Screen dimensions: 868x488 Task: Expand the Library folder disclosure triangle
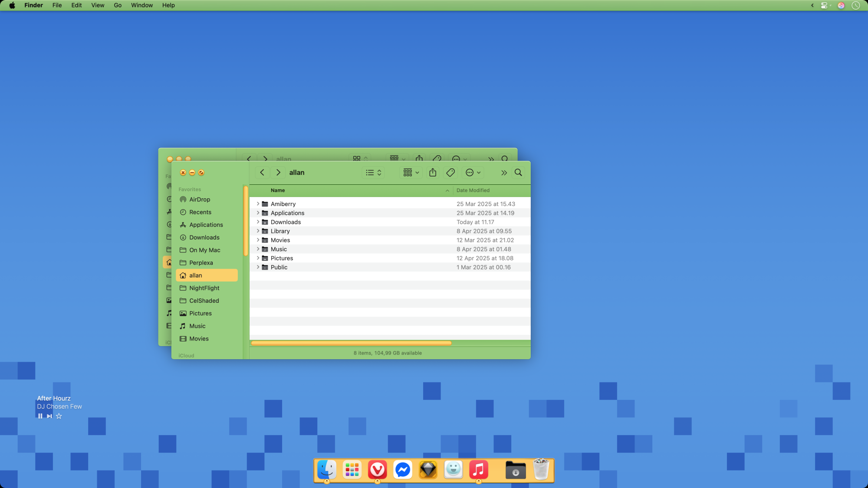tap(258, 231)
